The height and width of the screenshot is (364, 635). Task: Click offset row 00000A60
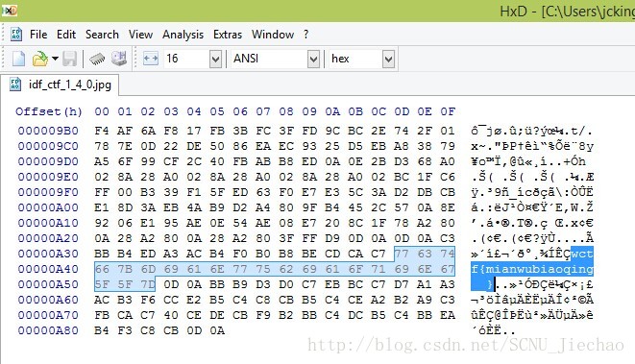[48, 300]
